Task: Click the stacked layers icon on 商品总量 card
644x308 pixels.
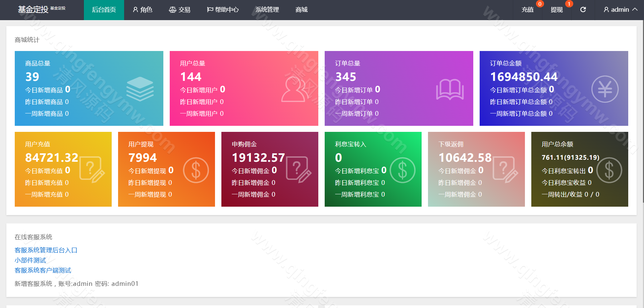Action: [140, 89]
